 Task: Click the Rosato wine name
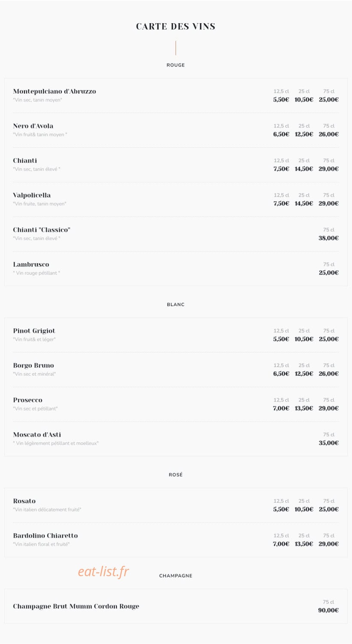coord(24,501)
